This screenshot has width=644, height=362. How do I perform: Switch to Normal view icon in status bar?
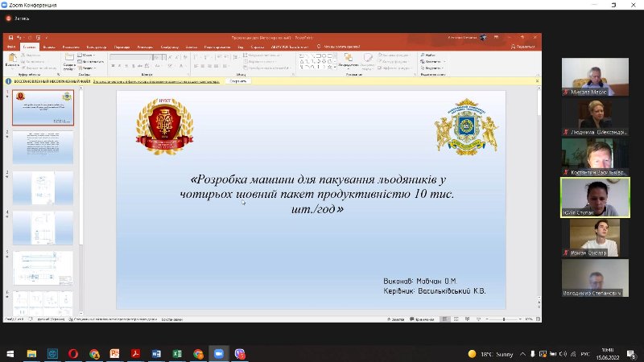[x=445, y=319]
